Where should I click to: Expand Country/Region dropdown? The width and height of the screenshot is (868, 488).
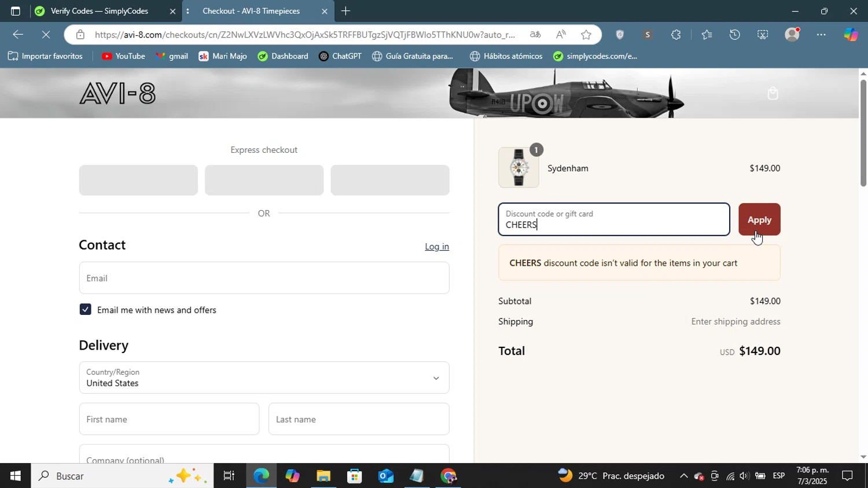click(x=264, y=377)
